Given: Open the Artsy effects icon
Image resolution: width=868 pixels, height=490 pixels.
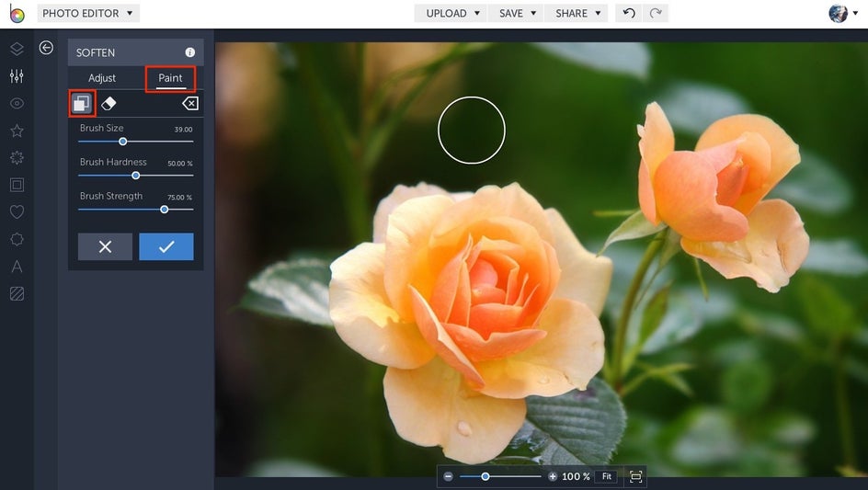Looking at the screenshot, I should coord(17,158).
